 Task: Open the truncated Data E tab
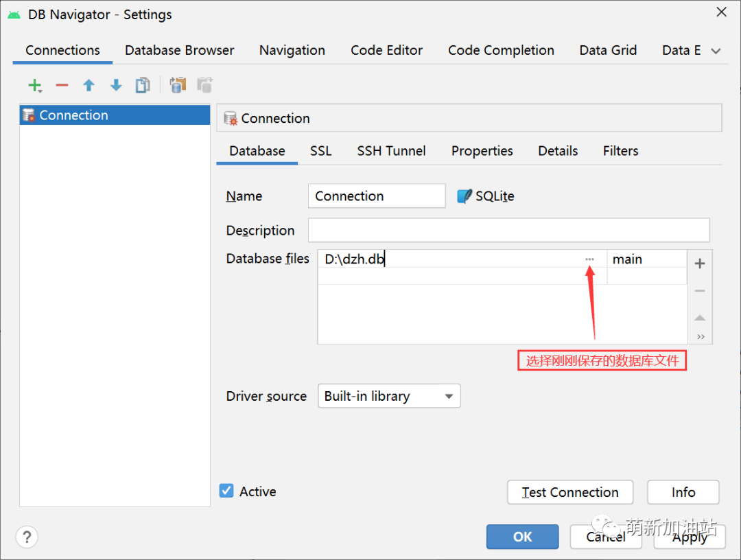pyautogui.click(x=681, y=50)
